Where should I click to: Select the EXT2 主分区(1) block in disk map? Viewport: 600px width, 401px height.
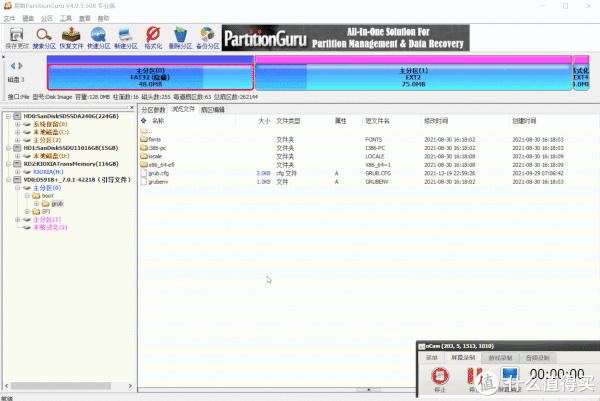[413, 77]
